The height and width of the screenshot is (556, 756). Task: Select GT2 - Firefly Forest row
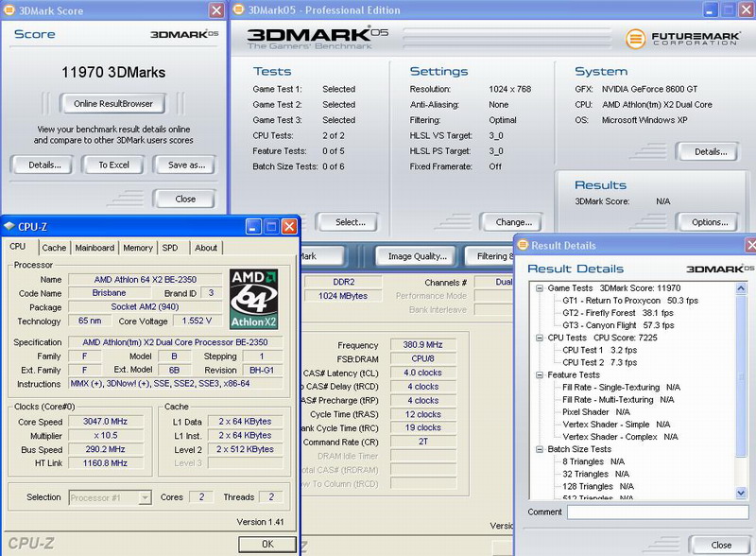tap(618, 313)
